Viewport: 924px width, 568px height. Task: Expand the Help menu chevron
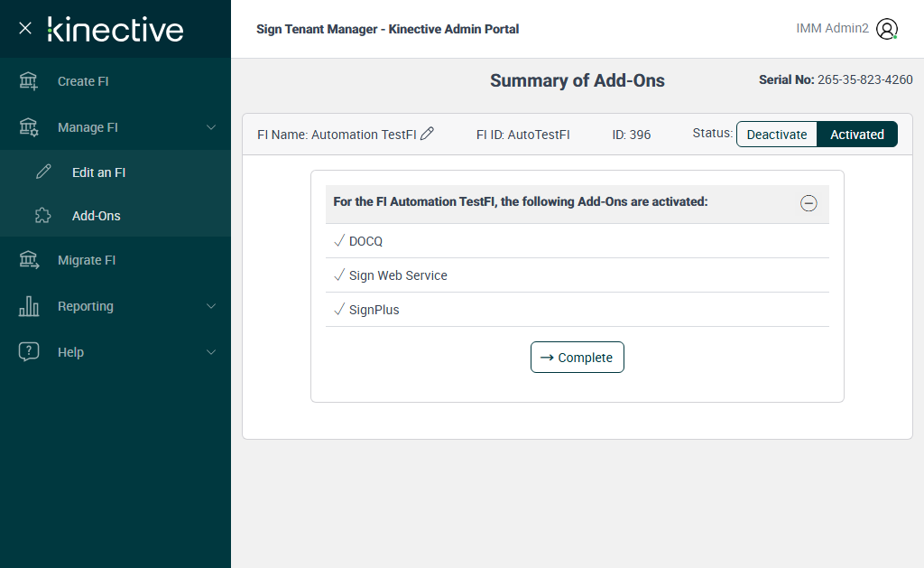pos(211,352)
